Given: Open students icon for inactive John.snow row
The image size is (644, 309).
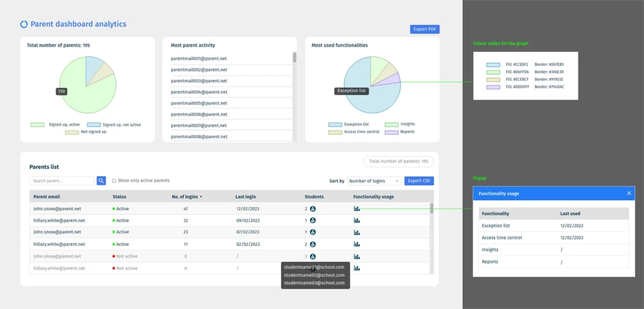Looking at the screenshot, I should (313, 256).
